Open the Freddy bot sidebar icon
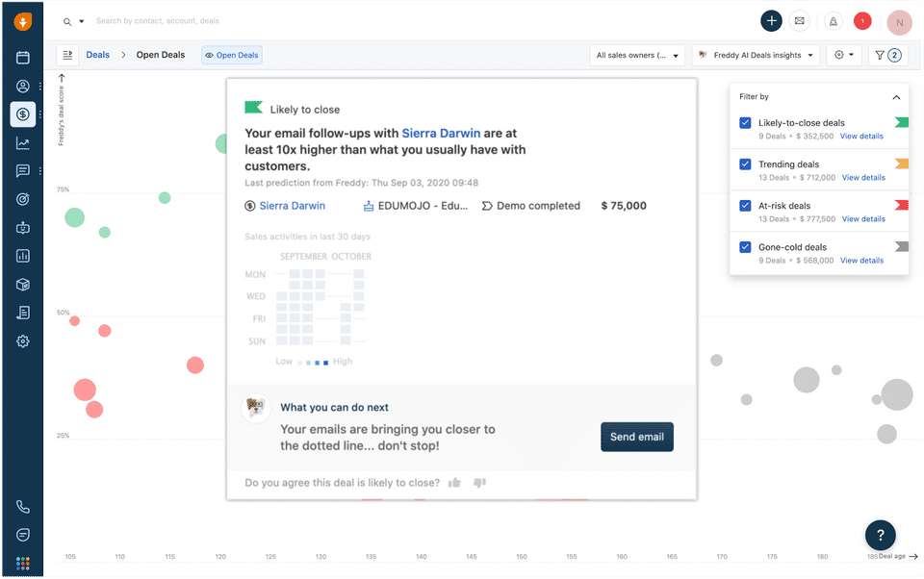 [22, 227]
